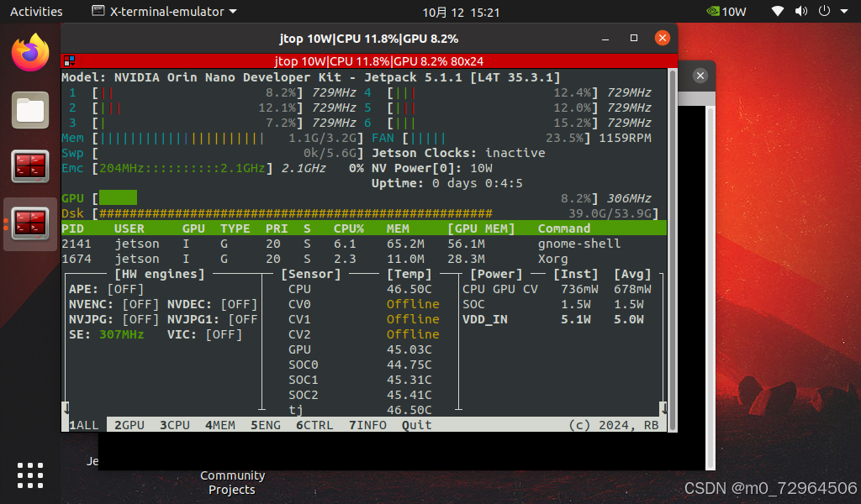Sort processes by PID column header
The height and width of the screenshot is (504, 861).
click(x=72, y=228)
